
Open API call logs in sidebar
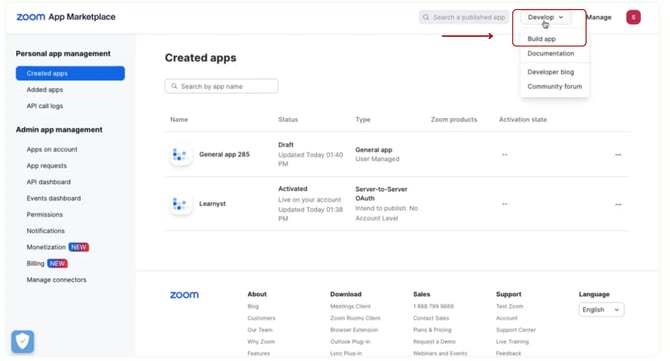pyautogui.click(x=45, y=106)
